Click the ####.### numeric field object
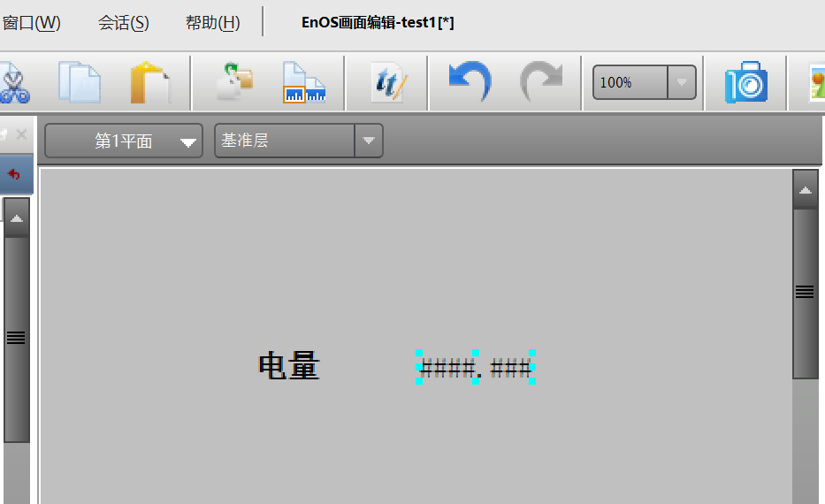825x504 pixels. (476, 368)
